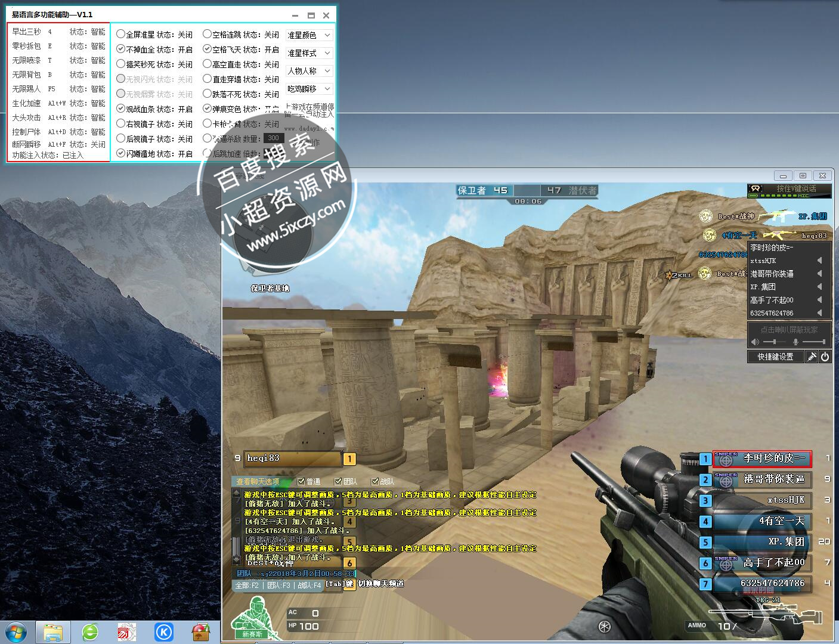The height and width of the screenshot is (644, 839).
Task: Click the power icon in voice panel
Action: click(825, 357)
